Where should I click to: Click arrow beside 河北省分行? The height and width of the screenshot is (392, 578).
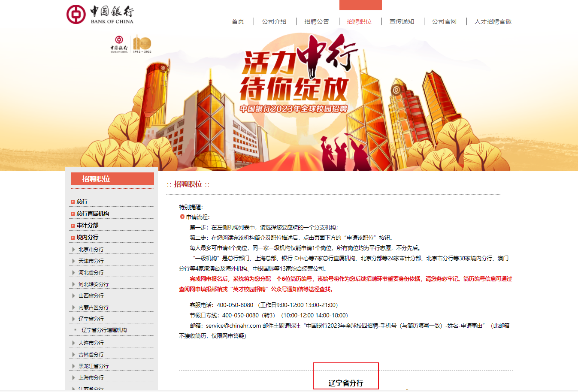[x=73, y=272]
